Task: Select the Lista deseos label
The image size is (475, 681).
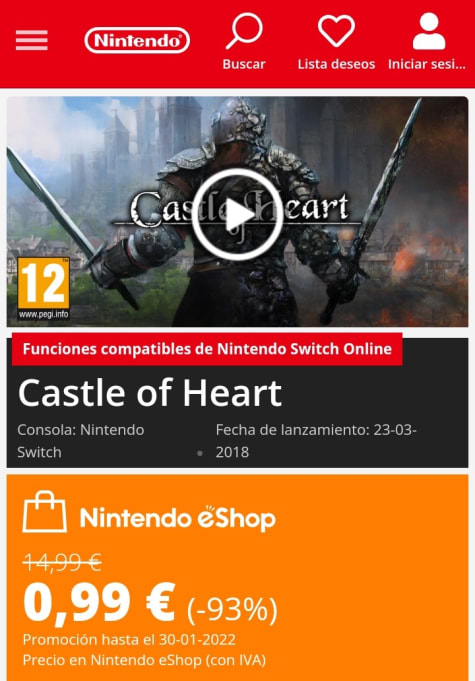Action: (x=336, y=64)
